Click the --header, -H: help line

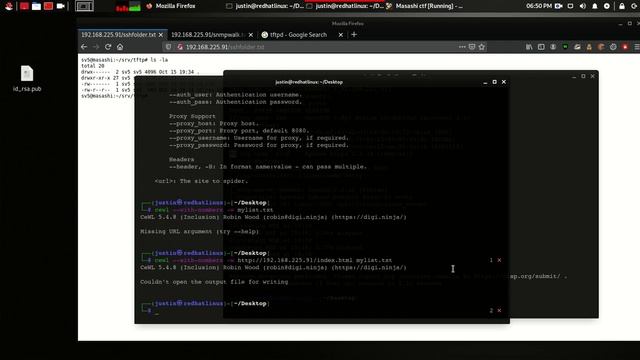pos(268,167)
